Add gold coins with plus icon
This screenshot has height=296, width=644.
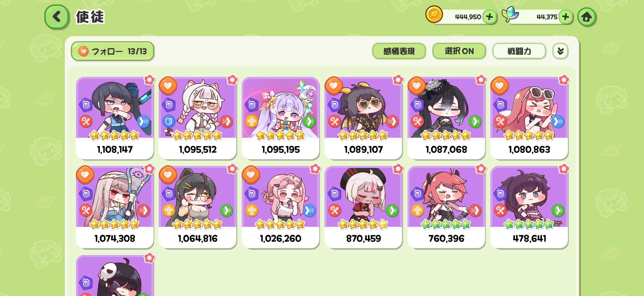[x=489, y=17]
